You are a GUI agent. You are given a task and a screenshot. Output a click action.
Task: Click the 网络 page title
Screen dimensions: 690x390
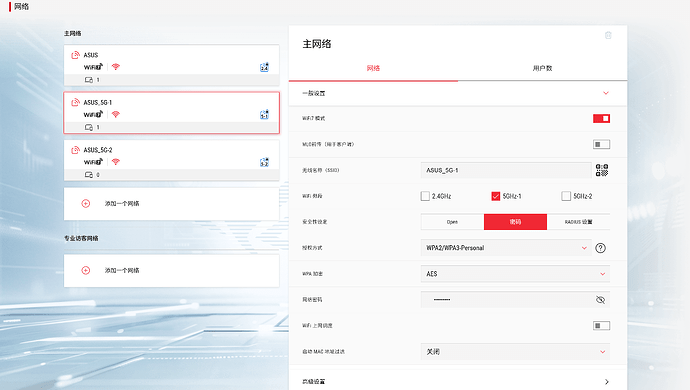tap(22, 7)
